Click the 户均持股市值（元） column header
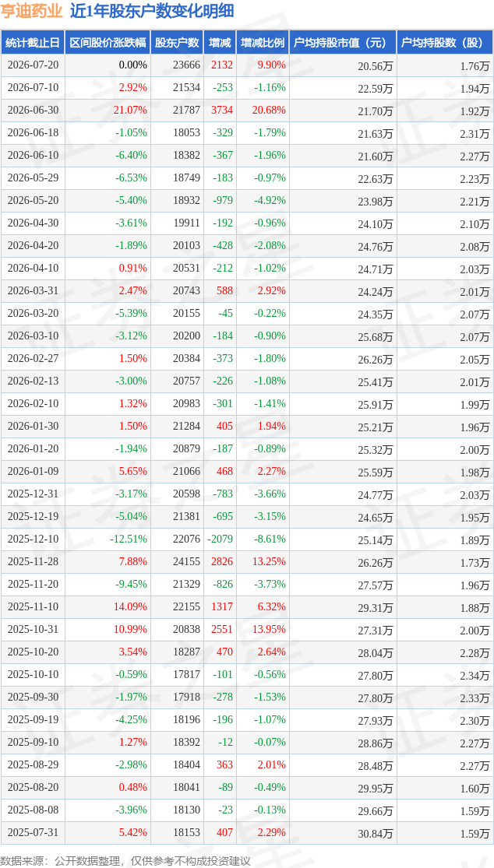This screenshot has height=868, width=494. coord(343,43)
